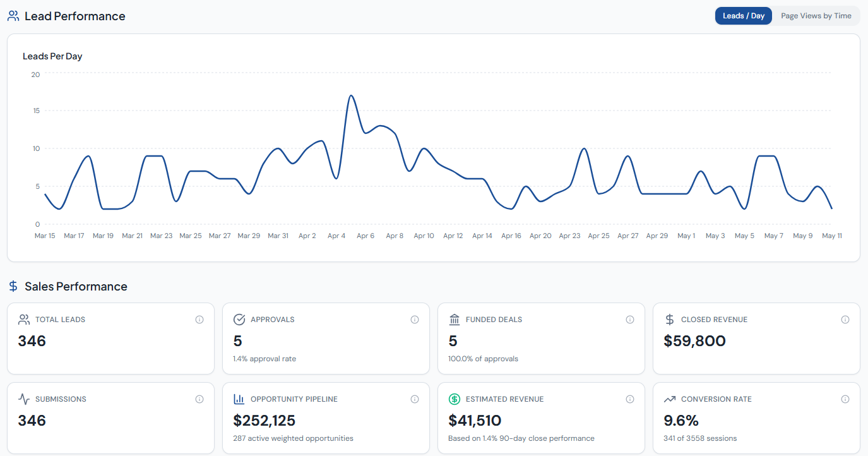Click the Total Leads users icon
Image resolution: width=868 pixels, height=456 pixels.
click(24, 320)
